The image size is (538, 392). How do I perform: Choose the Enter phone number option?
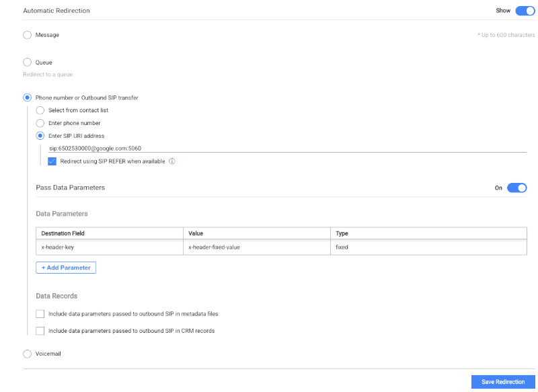40,123
